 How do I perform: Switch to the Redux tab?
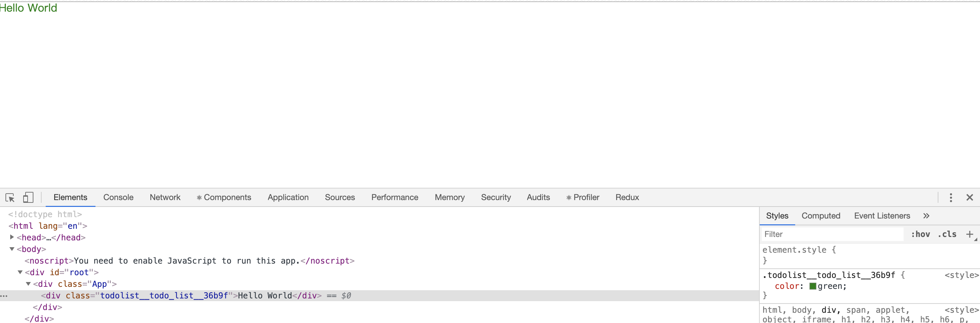627,197
